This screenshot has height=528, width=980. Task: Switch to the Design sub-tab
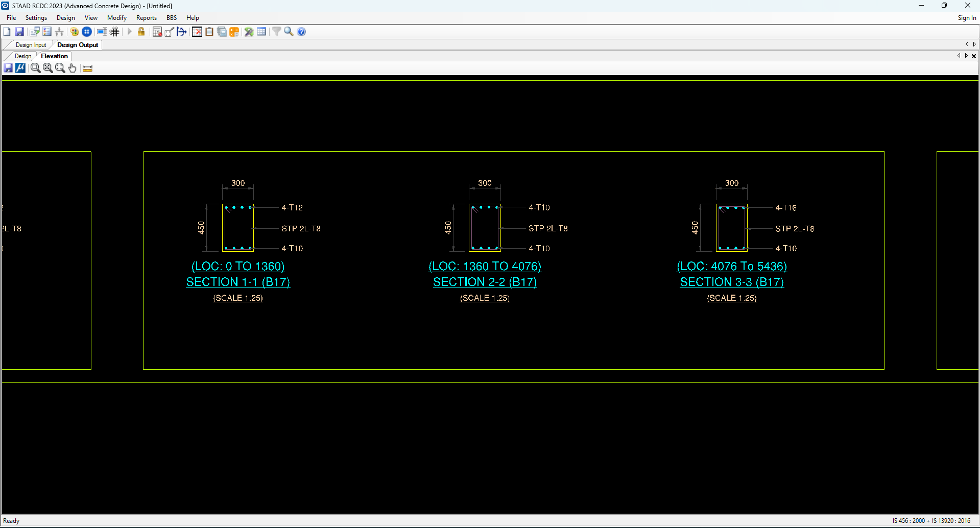23,56
